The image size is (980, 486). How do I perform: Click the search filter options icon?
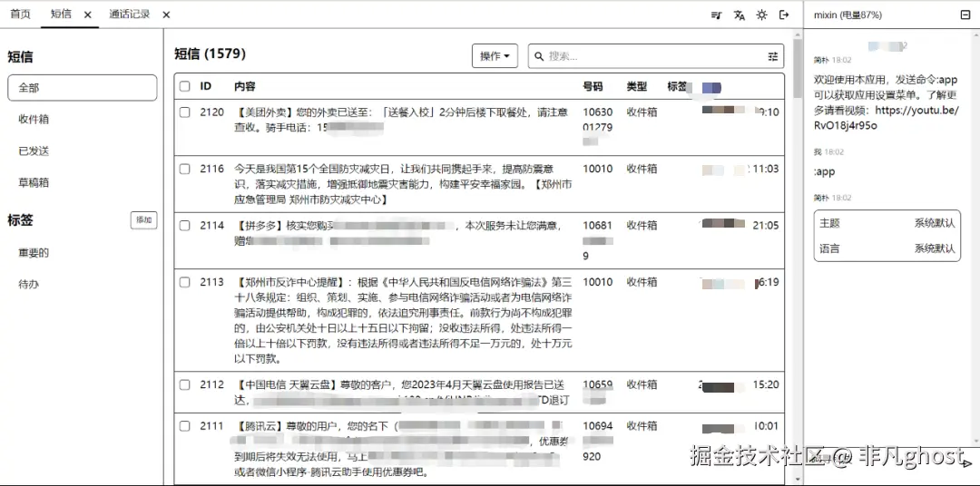tap(773, 56)
